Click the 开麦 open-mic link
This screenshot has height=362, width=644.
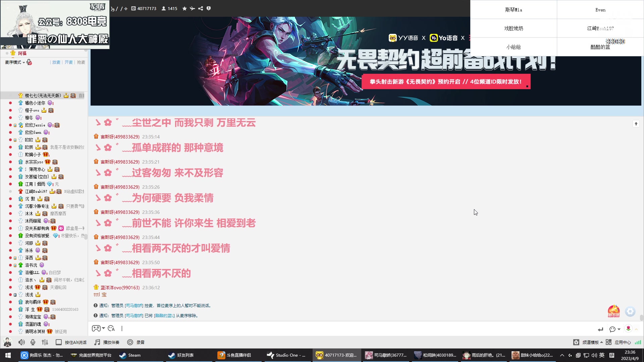[68, 62]
